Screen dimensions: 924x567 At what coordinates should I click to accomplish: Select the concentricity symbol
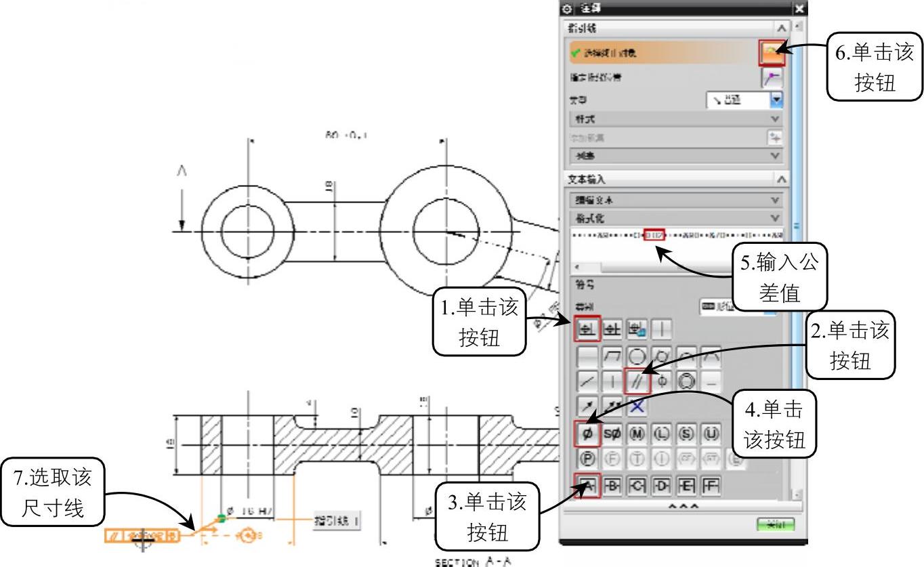click(687, 381)
